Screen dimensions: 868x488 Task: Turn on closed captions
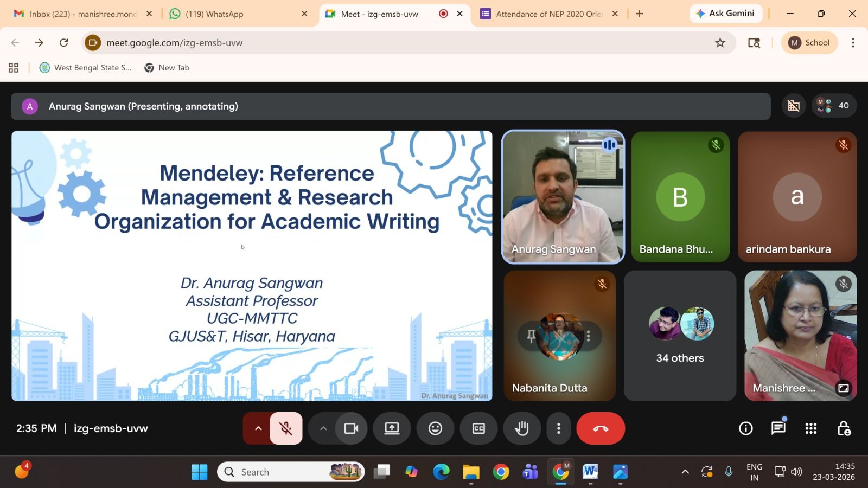[x=478, y=428]
